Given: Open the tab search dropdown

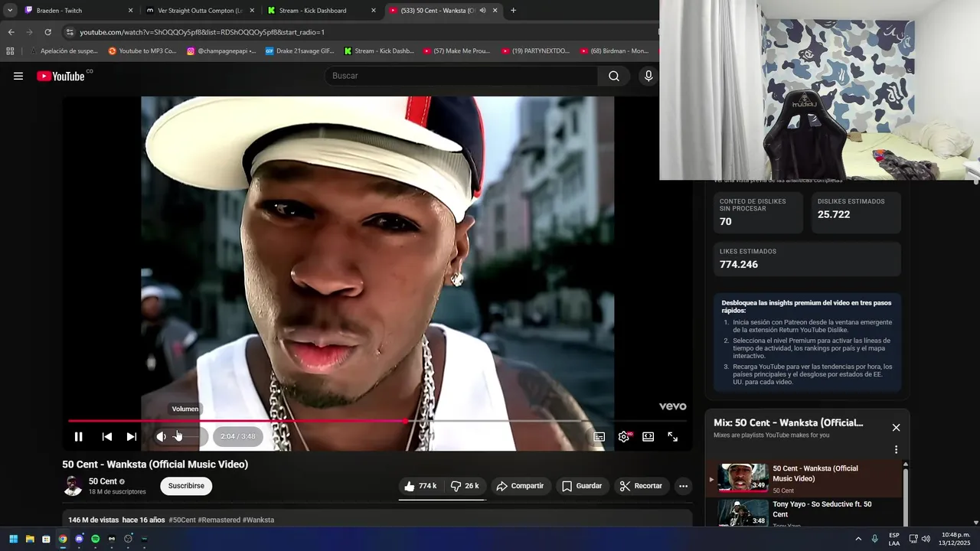Looking at the screenshot, I should (x=10, y=11).
